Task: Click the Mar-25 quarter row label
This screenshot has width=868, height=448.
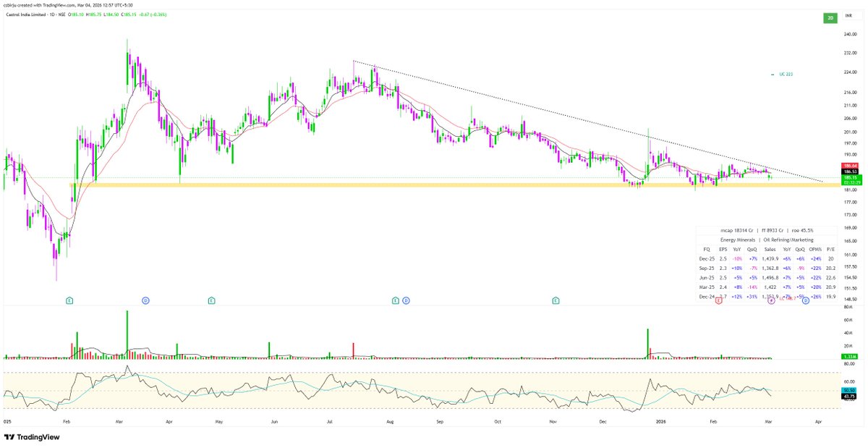Action: point(707,287)
